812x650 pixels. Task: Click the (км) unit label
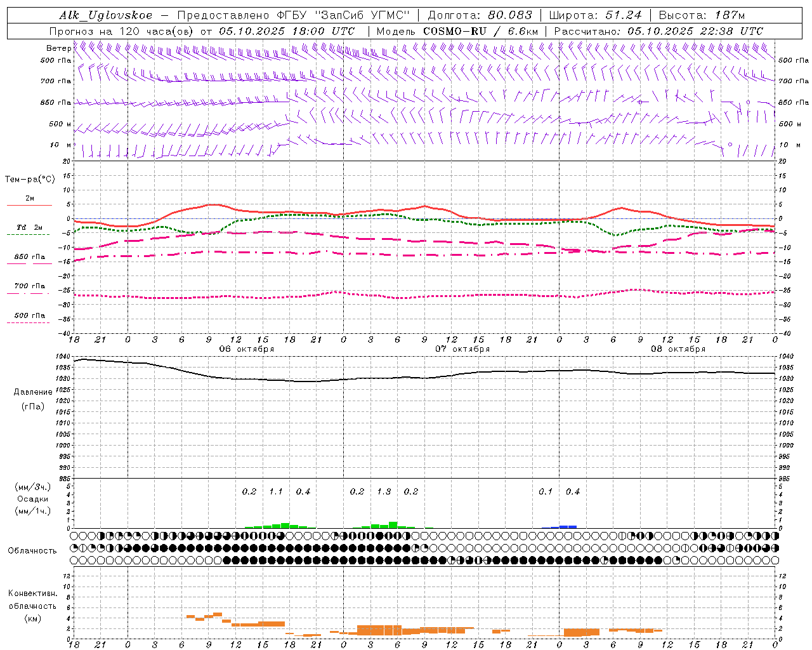(33, 618)
